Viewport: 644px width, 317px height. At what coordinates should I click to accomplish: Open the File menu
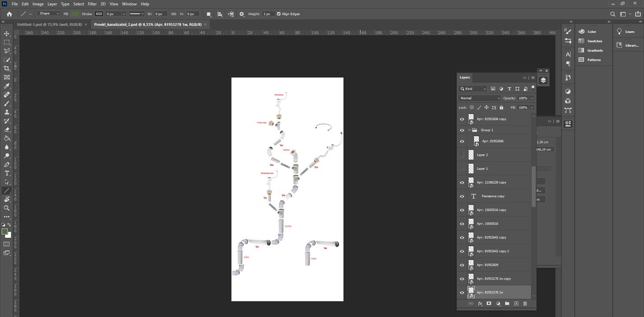[15, 4]
